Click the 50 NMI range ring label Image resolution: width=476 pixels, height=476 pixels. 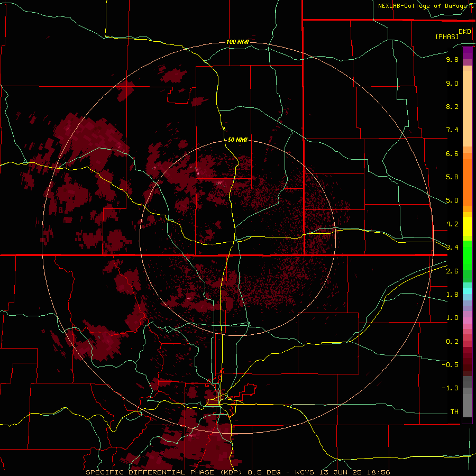click(237, 140)
